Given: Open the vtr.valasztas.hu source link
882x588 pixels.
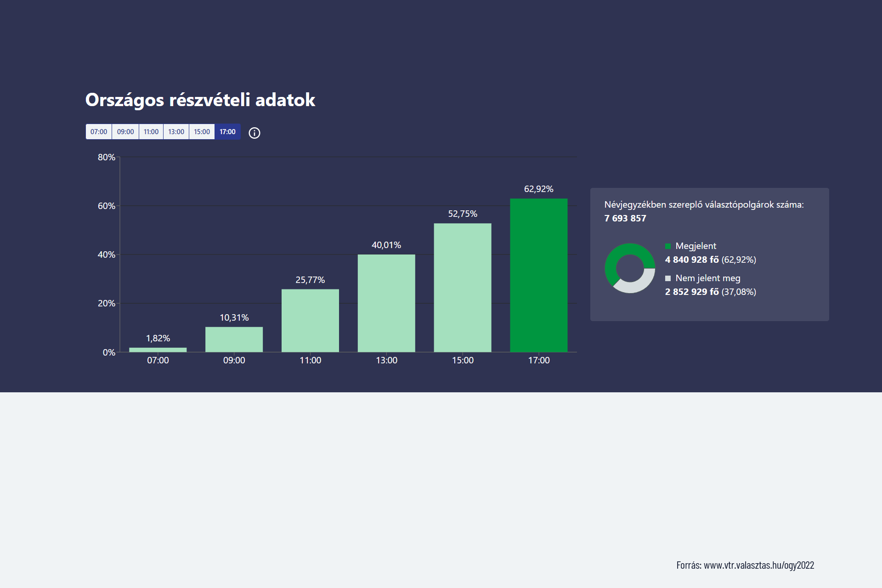Looking at the screenshot, I should (758, 565).
